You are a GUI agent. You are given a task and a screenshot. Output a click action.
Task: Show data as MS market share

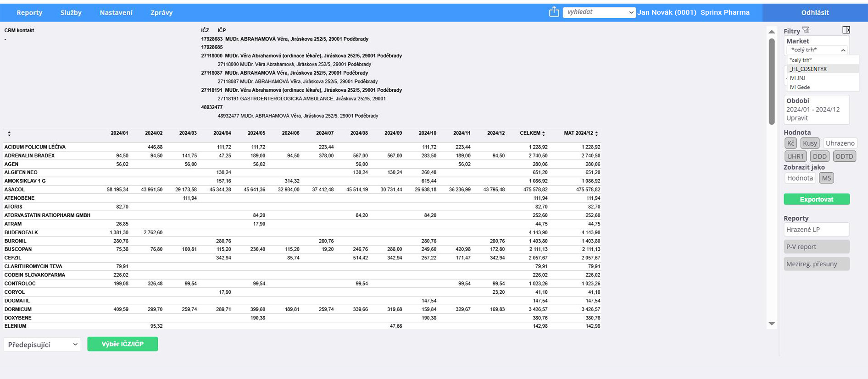[826, 178]
